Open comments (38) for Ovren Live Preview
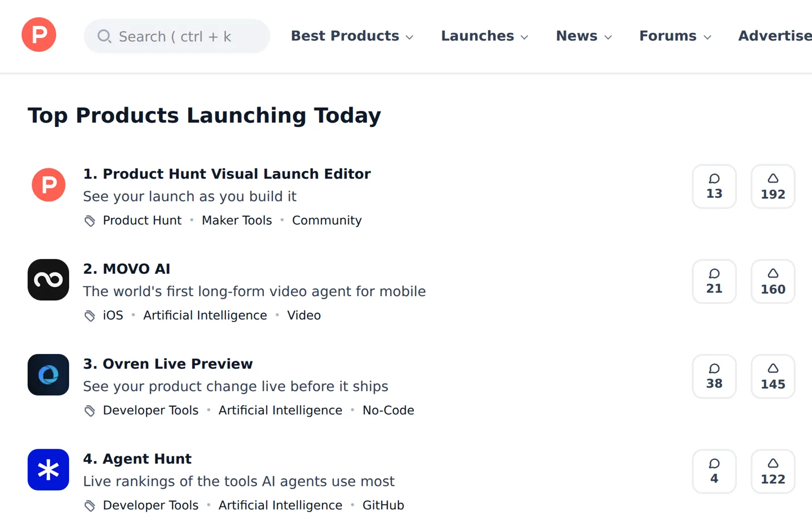The image size is (812, 531). [714, 376]
